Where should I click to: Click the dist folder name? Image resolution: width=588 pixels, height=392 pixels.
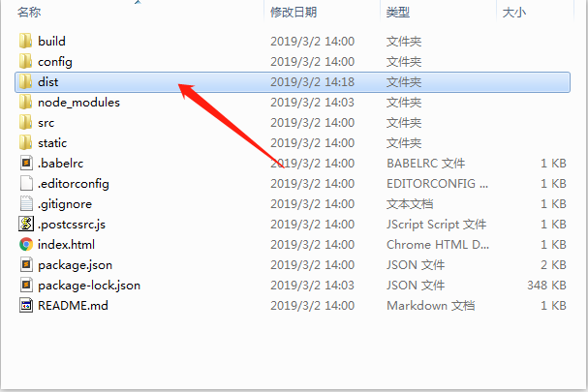[48, 81]
